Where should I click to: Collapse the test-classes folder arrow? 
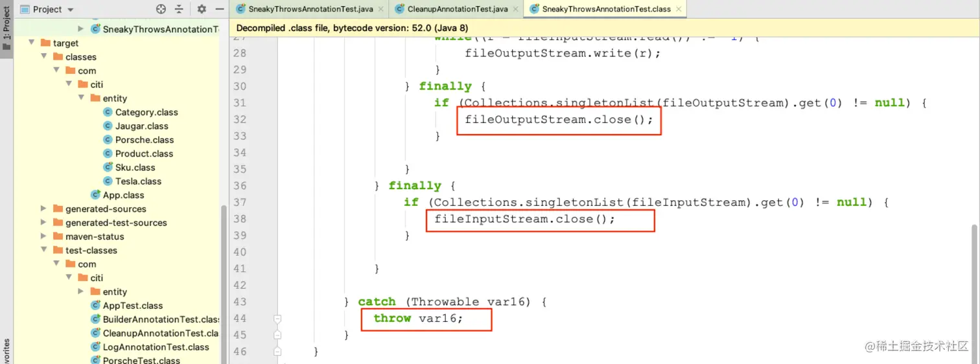(x=43, y=250)
